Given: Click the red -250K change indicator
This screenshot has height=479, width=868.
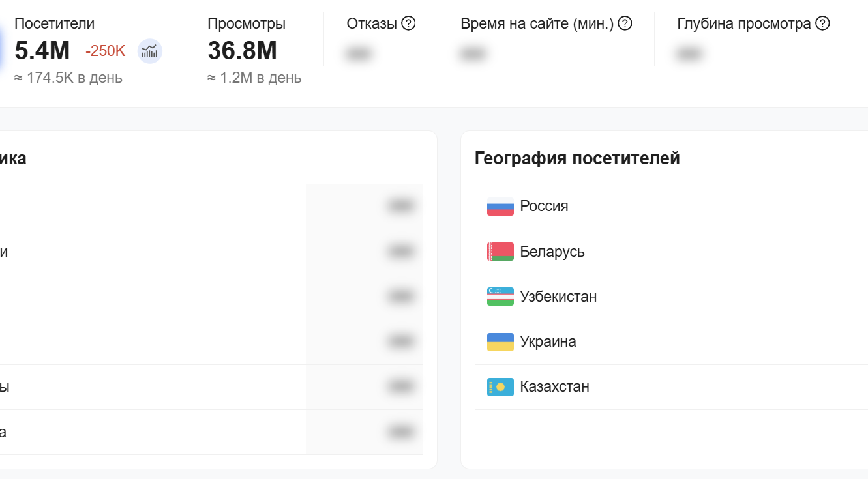Looking at the screenshot, I should [x=105, y=51].
